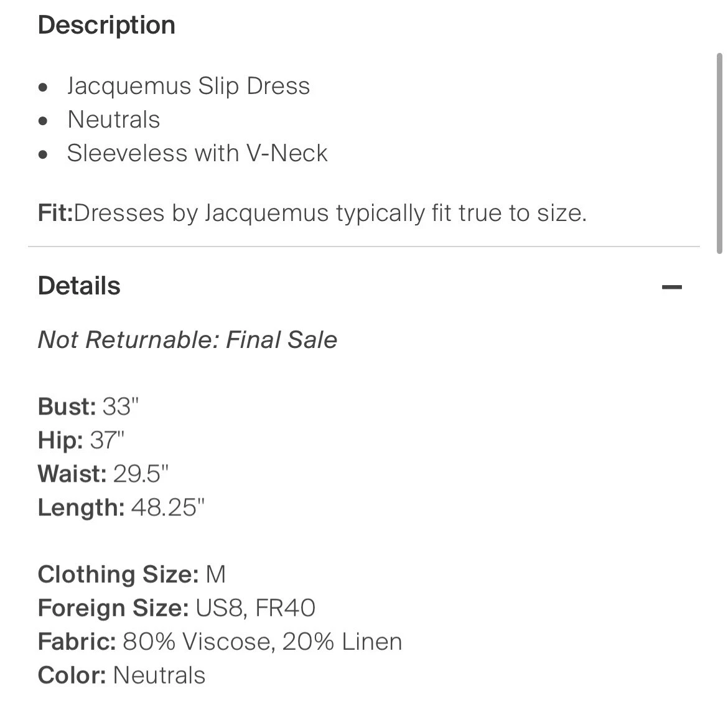Viewport: 728px width, 714px height.
Task: Click the Sleeveless with V-Neck bullet
Action: pos(197,153)
